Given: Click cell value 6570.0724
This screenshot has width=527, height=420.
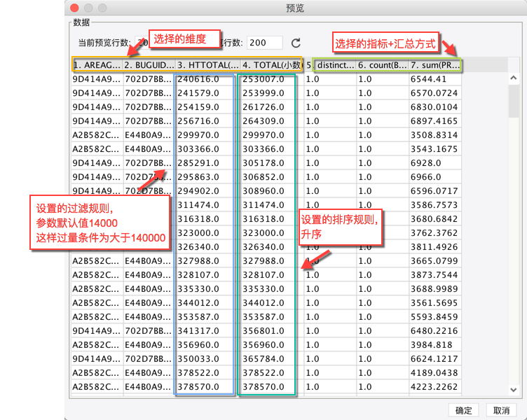Looking at the screenshot, I should [x=434, y=93].
